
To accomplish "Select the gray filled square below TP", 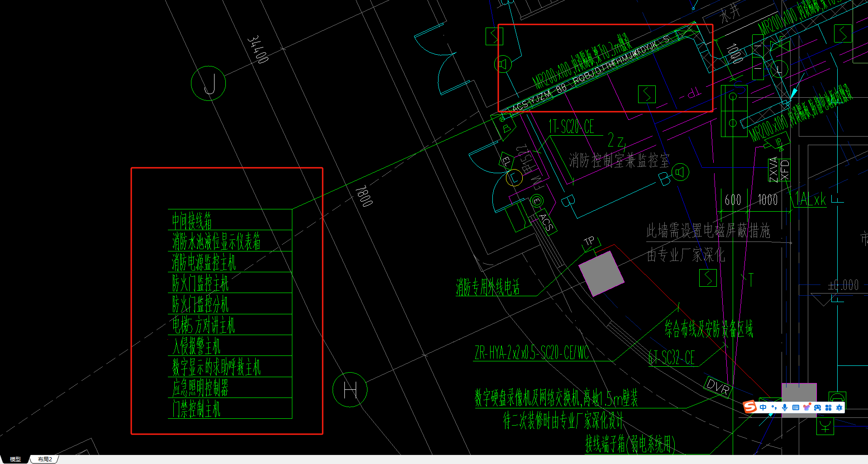I will 601,274.
